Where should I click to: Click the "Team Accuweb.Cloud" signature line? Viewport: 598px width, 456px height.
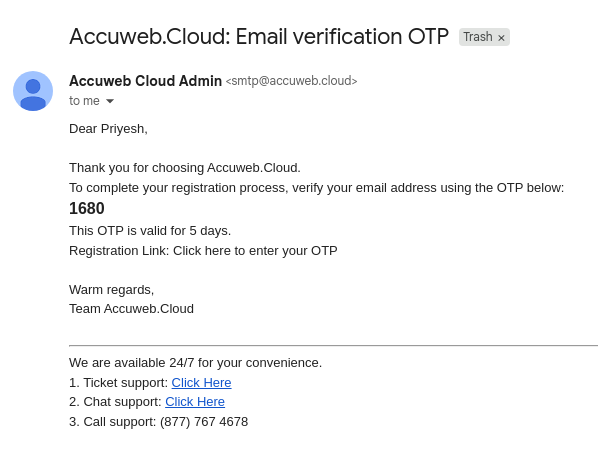131,308
